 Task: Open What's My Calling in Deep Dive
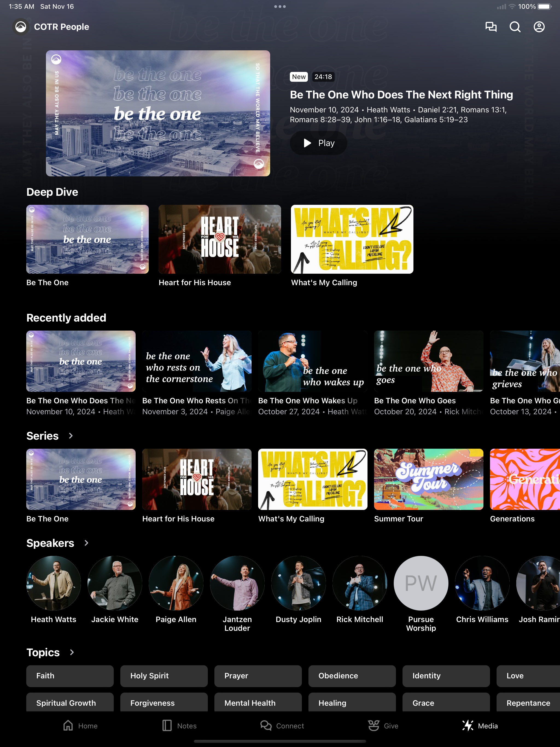point(352,239)
